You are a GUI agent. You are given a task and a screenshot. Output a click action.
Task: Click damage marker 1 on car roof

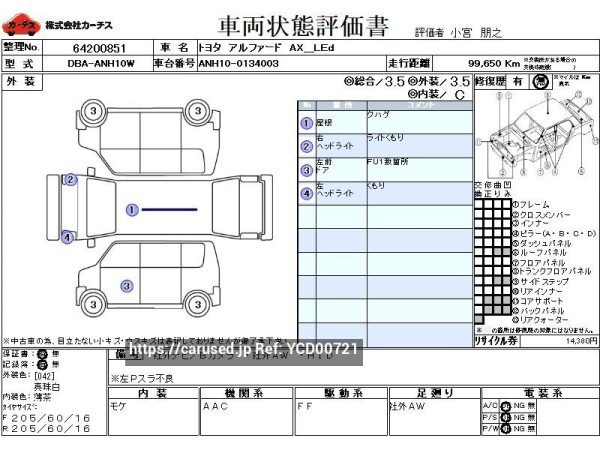132,210
